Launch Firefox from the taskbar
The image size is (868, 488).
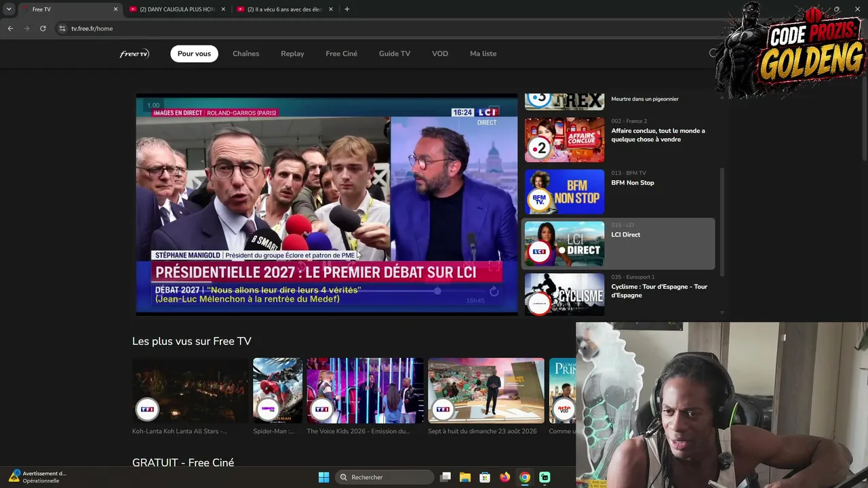pos(505,477)
